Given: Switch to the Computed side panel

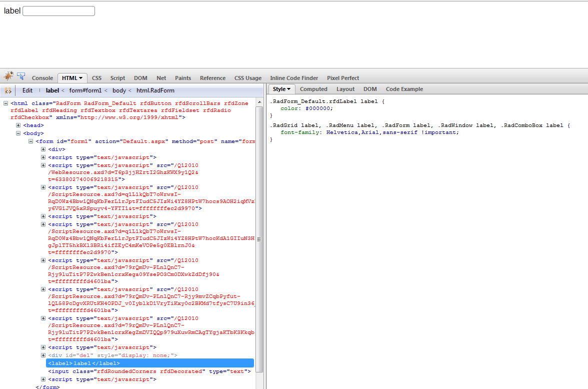Looking at the screenshot, I should coord(313,89).
